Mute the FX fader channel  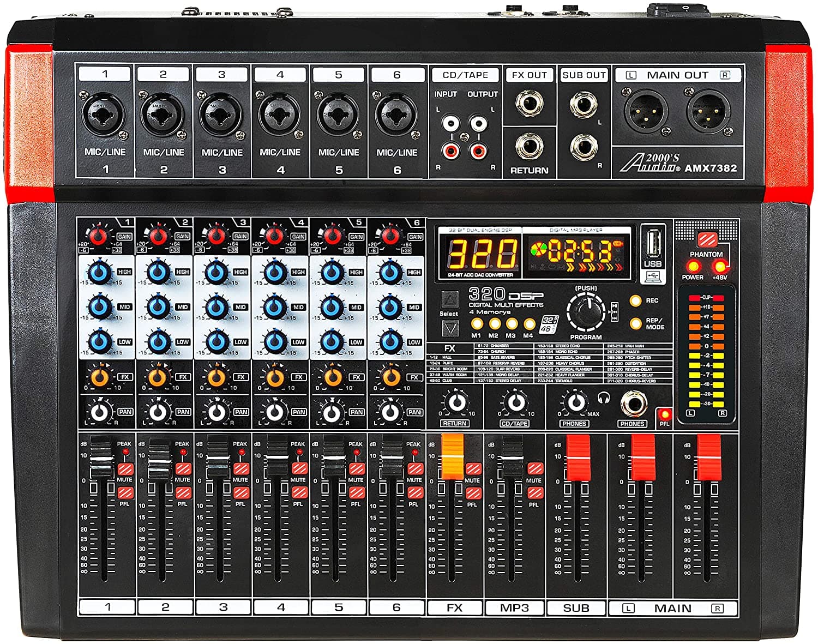point(473,470)
